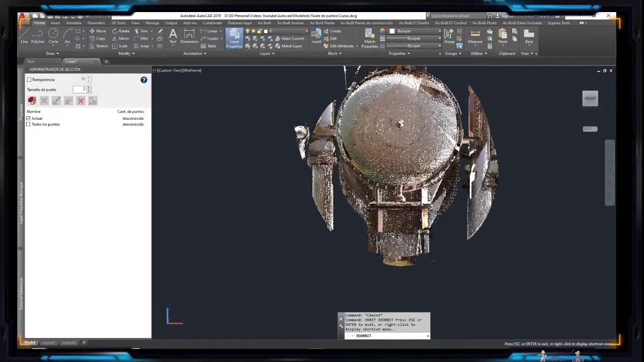Open the Home ribbon tab
Viewport: 644px width, 362px height.
click(39, 23)
